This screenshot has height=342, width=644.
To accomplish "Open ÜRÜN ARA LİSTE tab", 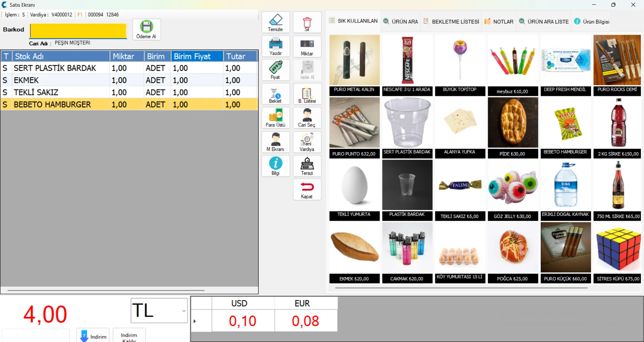I will tap(544, 21).
